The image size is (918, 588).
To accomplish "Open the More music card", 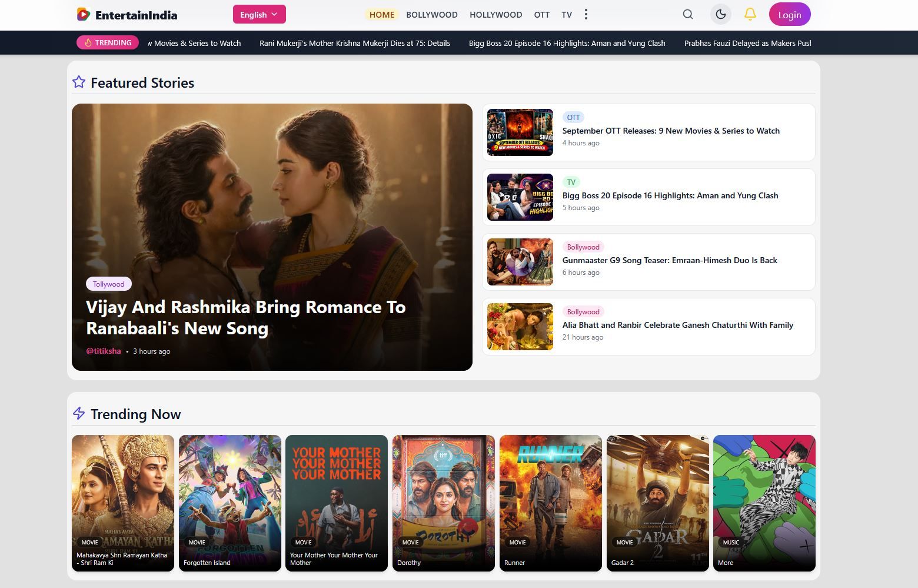I will [764, 503].
